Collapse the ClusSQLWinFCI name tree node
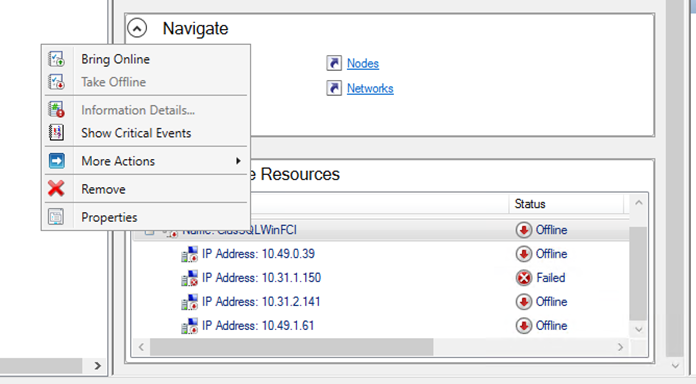The height and width of the screenshot is (384, 696). click(150, 231)
